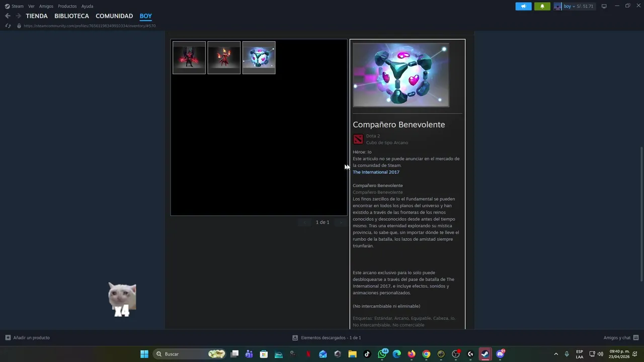Open WhatsApp on the taskbar
The width and height of the screenshot is (644, 362).
(x=382, y=354)
